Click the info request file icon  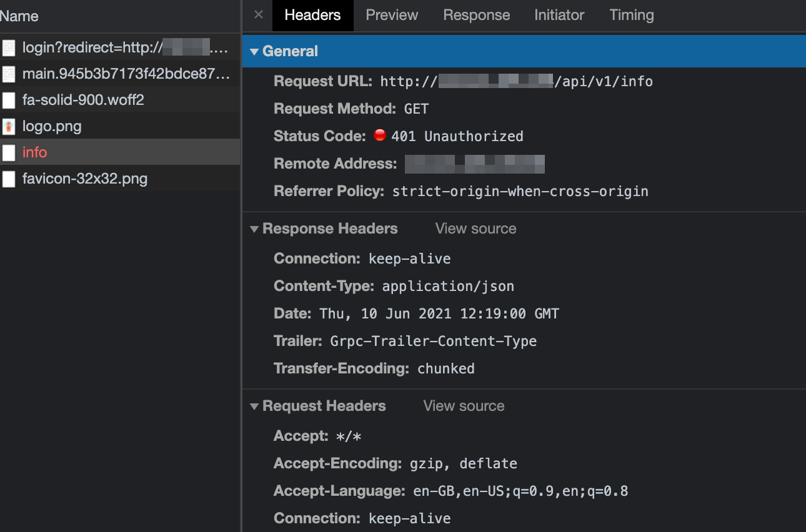coord(9,152)
